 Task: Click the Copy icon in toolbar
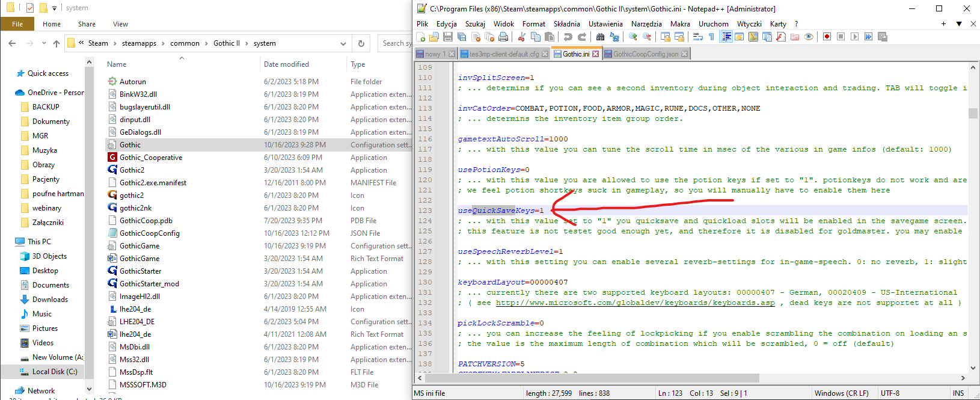click(536, 37)
